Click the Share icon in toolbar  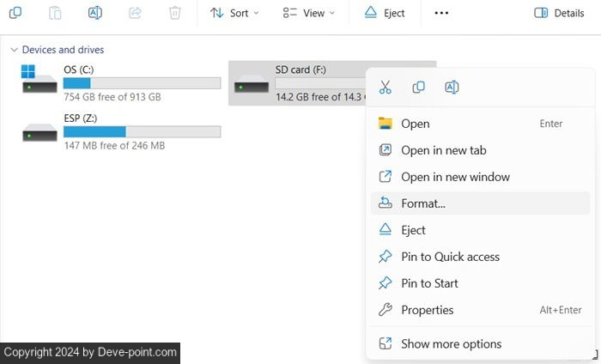click(x=135, y=13)
